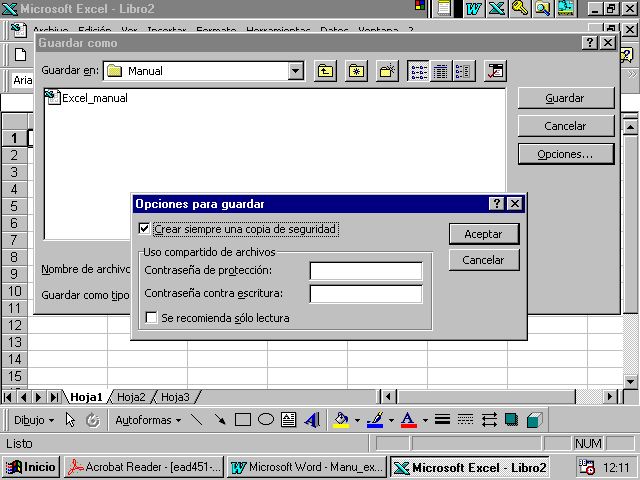The height and width of the screenshot is (480, 640).
Task: Switch to list view in the file dialog
Action: [419, 71]
